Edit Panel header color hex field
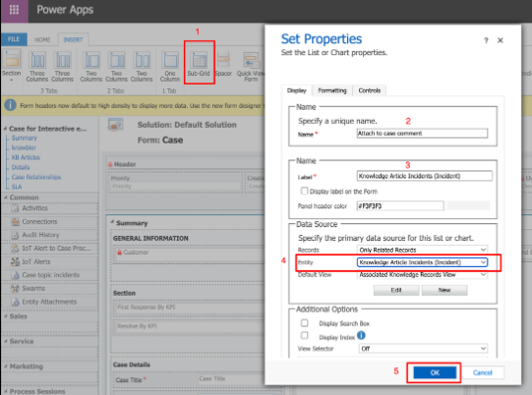Viewport: 532px width, 395px height. pos(400,205)
